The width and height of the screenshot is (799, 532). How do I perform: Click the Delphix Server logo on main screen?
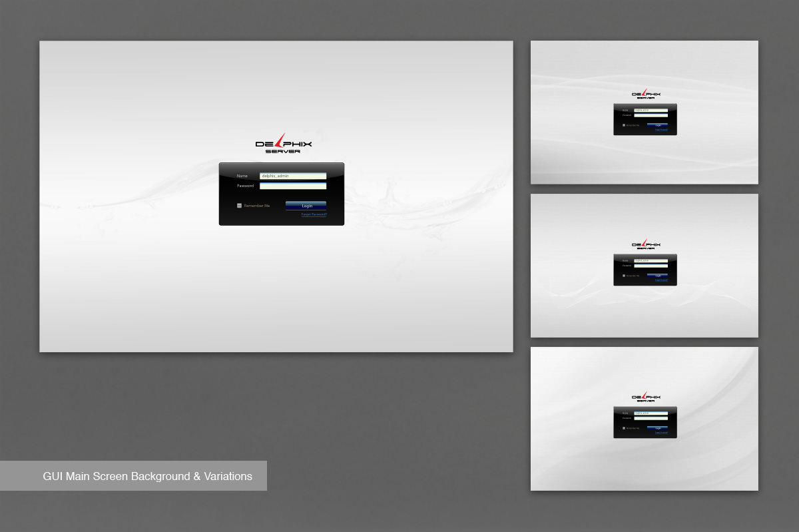coord(284,143)
